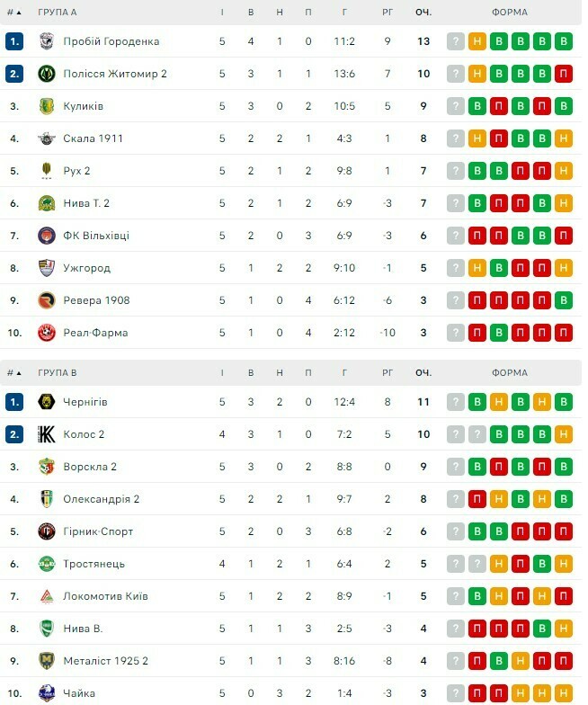Open the Олександрія 2 team page link
Image resolution: width=588 pixels, height=705 pixels.
pyautogui.click(x=101, y=499)
